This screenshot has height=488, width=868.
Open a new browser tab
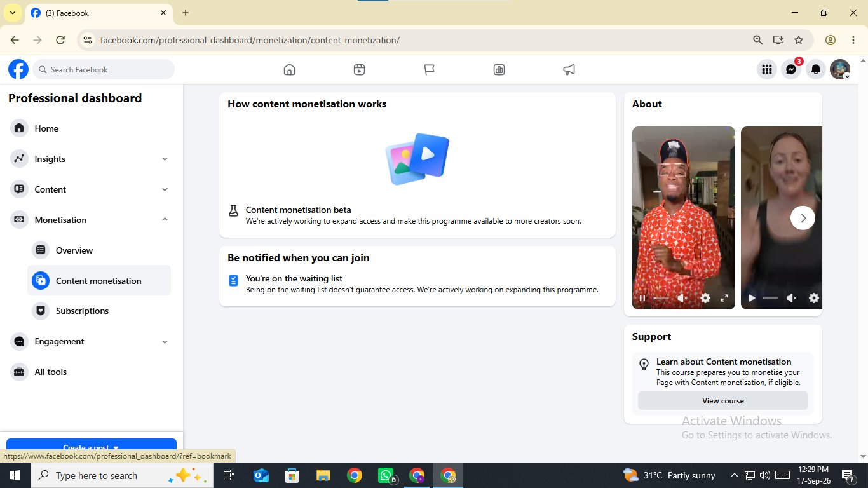coord(186,13)
